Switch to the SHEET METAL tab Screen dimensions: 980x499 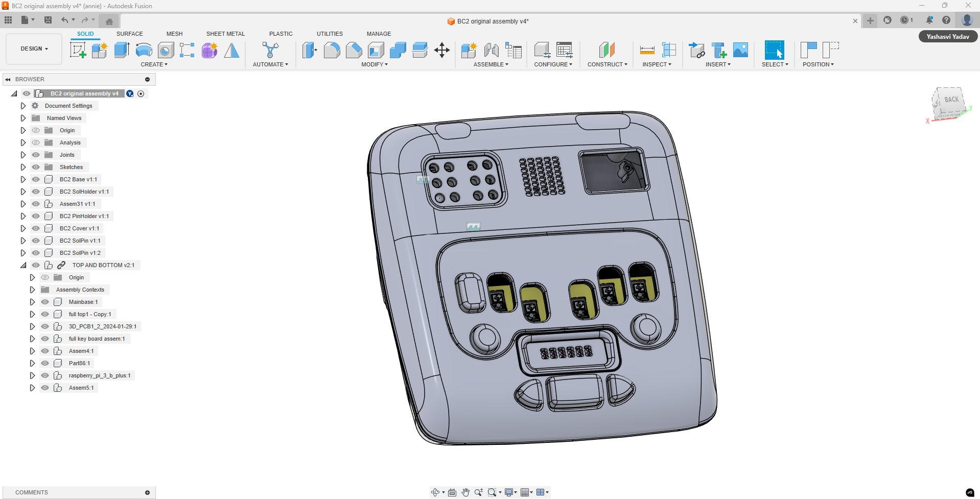pyautogui.click(x=225, y=34)
